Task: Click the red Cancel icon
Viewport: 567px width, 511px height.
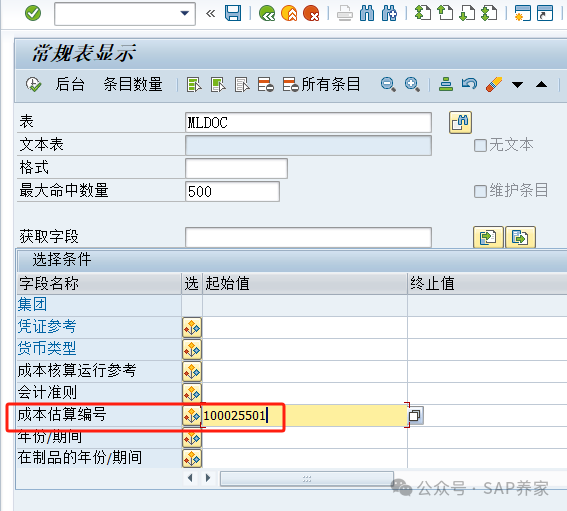Action: coord(311,13)
